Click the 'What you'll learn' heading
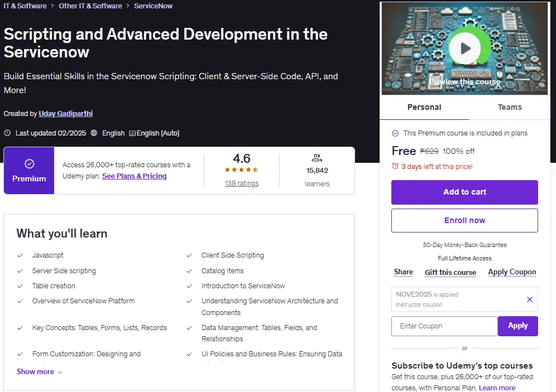The width and height of the screenshot is (556, 392). 62,234
